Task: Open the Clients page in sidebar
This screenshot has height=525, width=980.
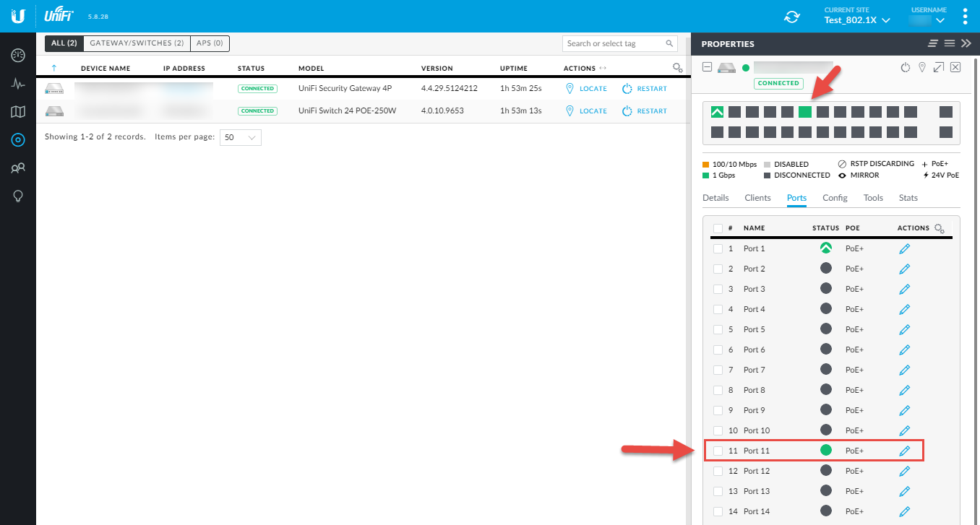Action: [18, 168]
